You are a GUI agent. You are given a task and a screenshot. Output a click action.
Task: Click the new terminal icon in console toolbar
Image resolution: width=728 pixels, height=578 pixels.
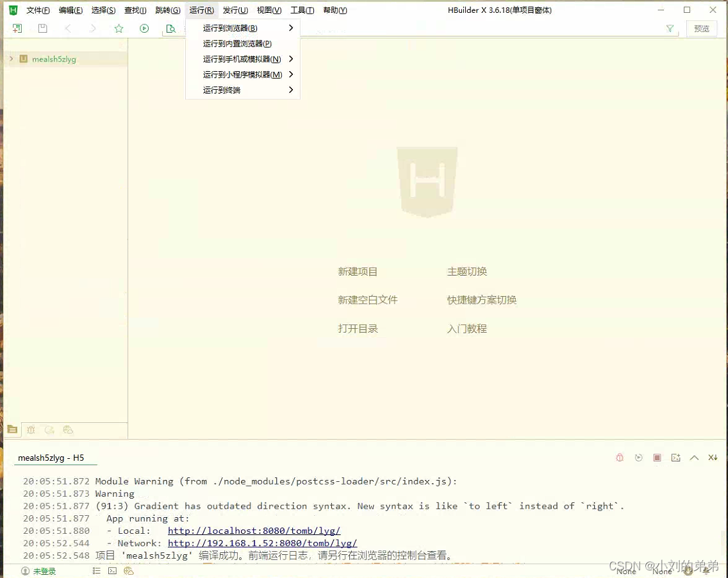click(676, 458)
